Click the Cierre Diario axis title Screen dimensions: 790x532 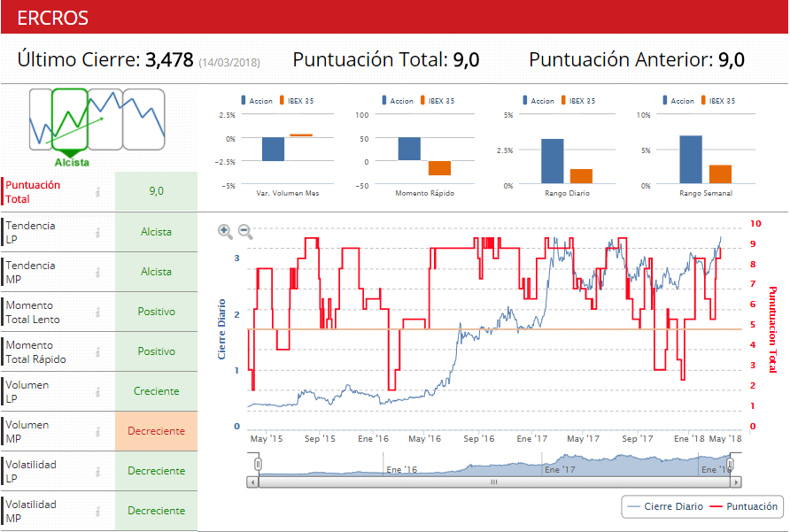[221, 329]
